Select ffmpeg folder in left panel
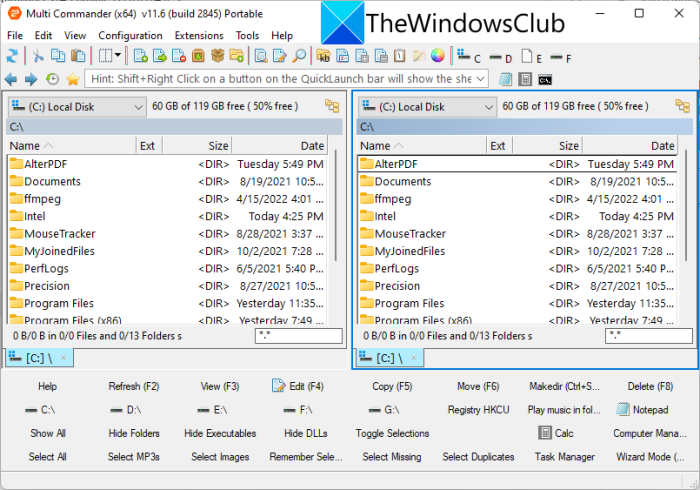The image size is (700, 490). coord(167,199)
